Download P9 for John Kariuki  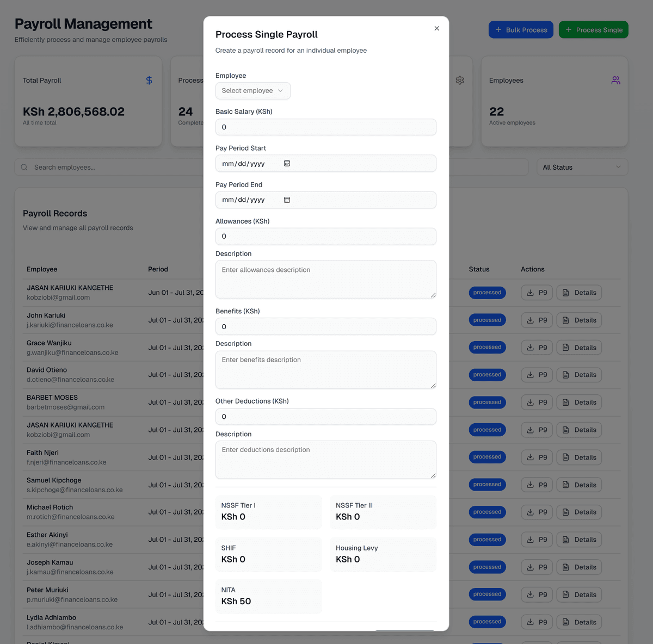click(537, 320)
